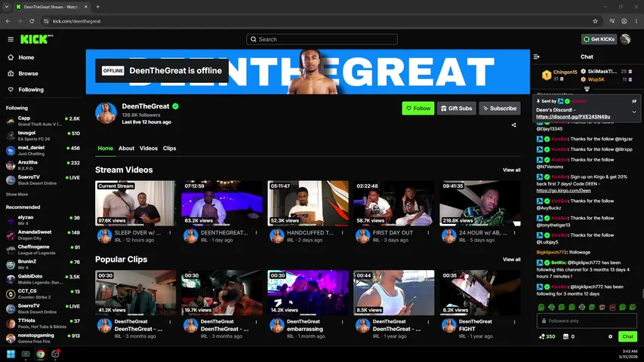Open the browser tab search dropdown
644x362 pixels.
click(x=7, y=7)
